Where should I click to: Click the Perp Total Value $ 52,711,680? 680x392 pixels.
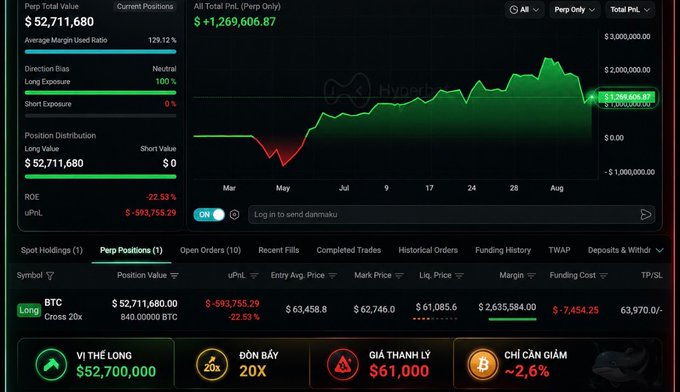tap(59, 22)
